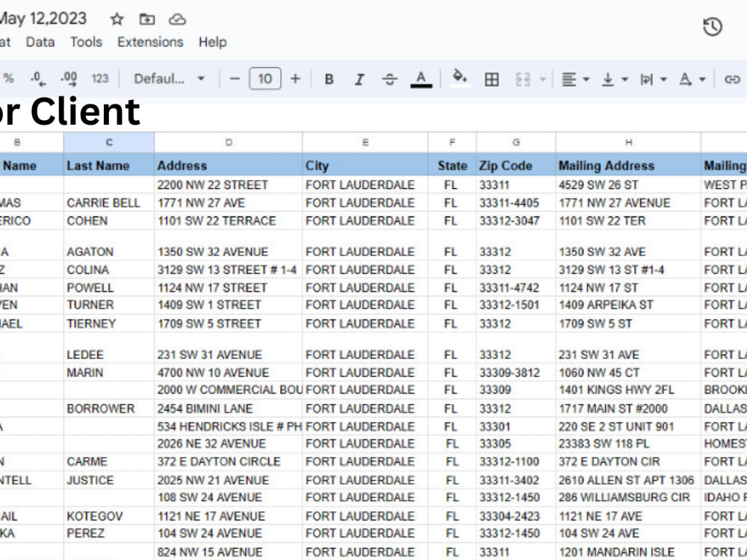Click the Last Name header cell

click(x=108, y=165)
